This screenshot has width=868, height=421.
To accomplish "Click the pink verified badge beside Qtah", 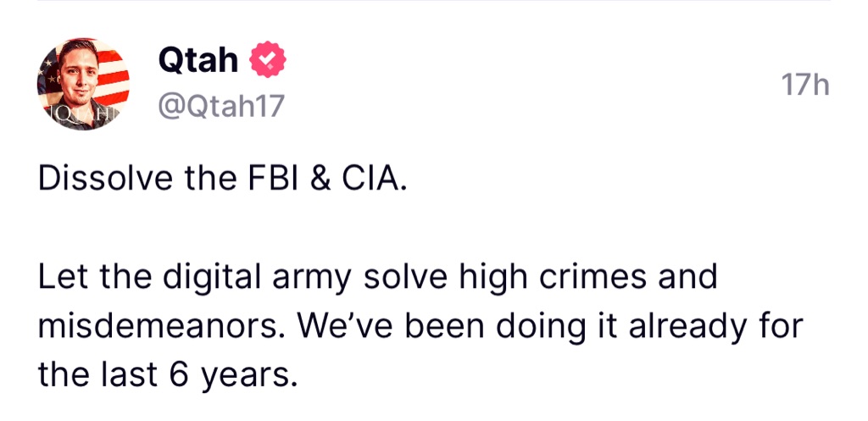I will click(x=270, y=61).
